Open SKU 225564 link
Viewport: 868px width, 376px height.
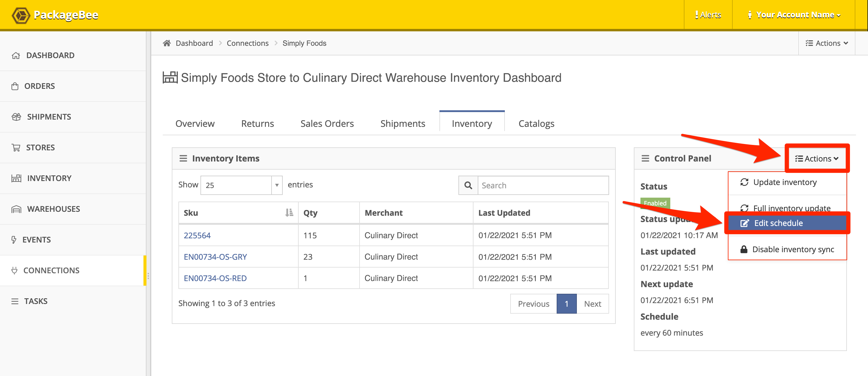click(197, 236)
